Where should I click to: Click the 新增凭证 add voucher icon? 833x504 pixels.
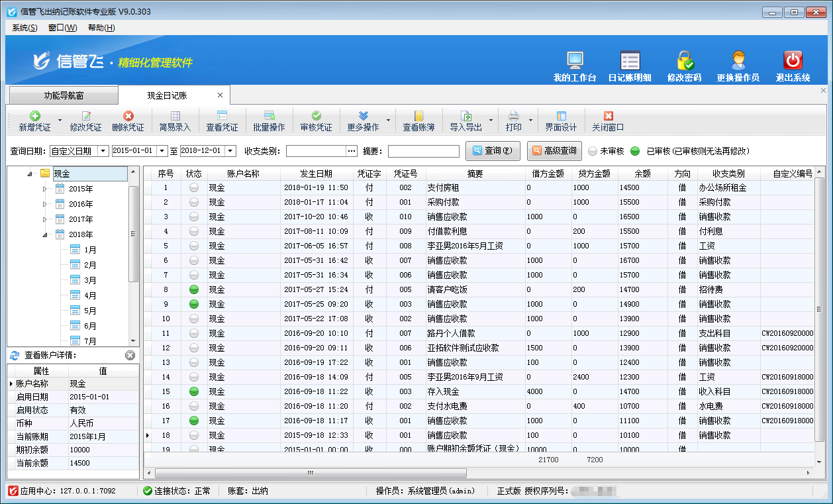(x=34, y=117)
